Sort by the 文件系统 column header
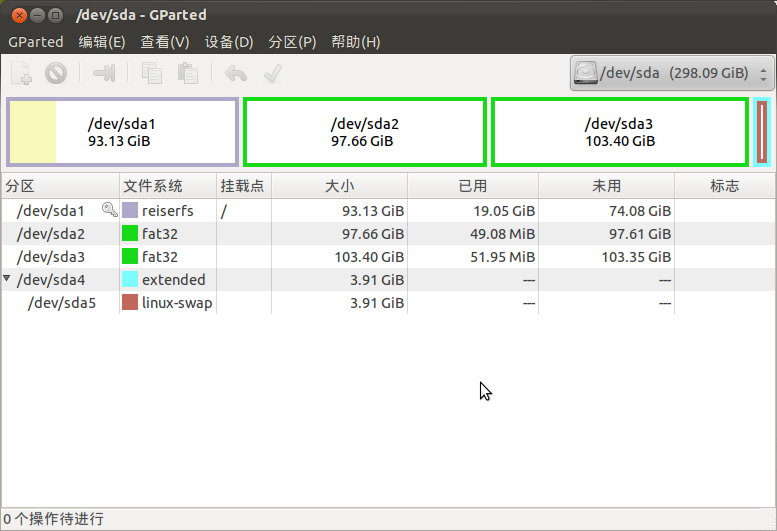The image size is (777, 531). tap(168, 186)
